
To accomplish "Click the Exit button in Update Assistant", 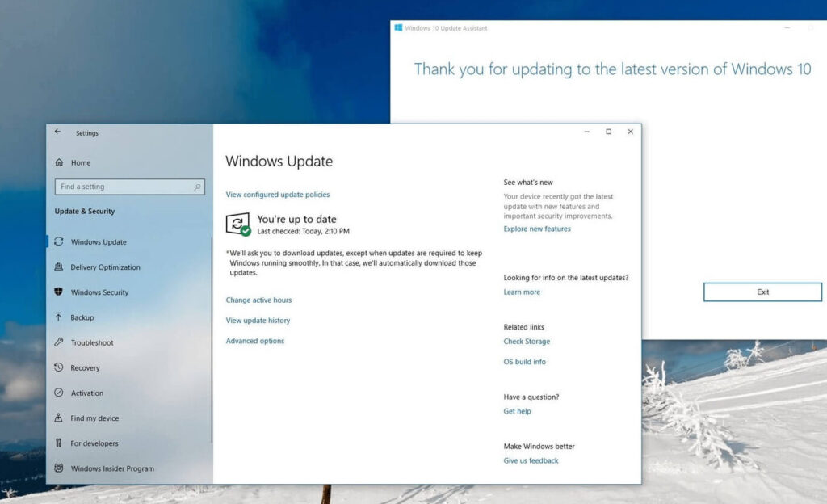I will [762, 292].
